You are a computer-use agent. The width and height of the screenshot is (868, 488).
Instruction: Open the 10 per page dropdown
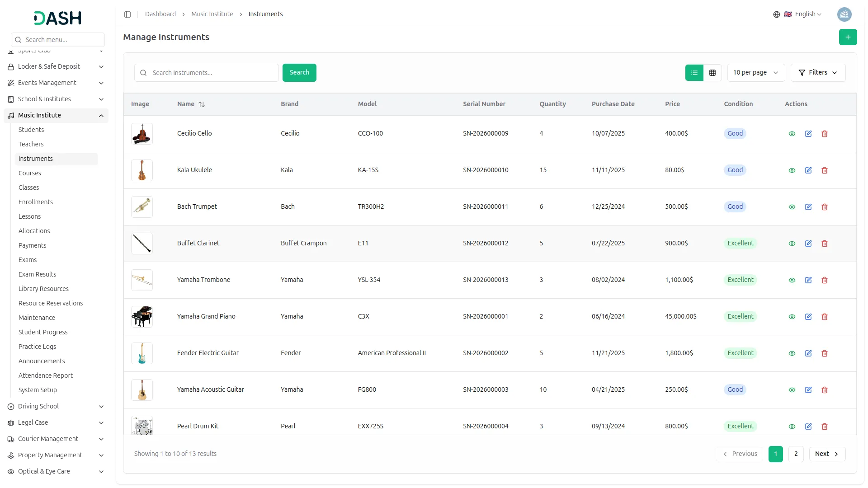(x=755, y=73)
